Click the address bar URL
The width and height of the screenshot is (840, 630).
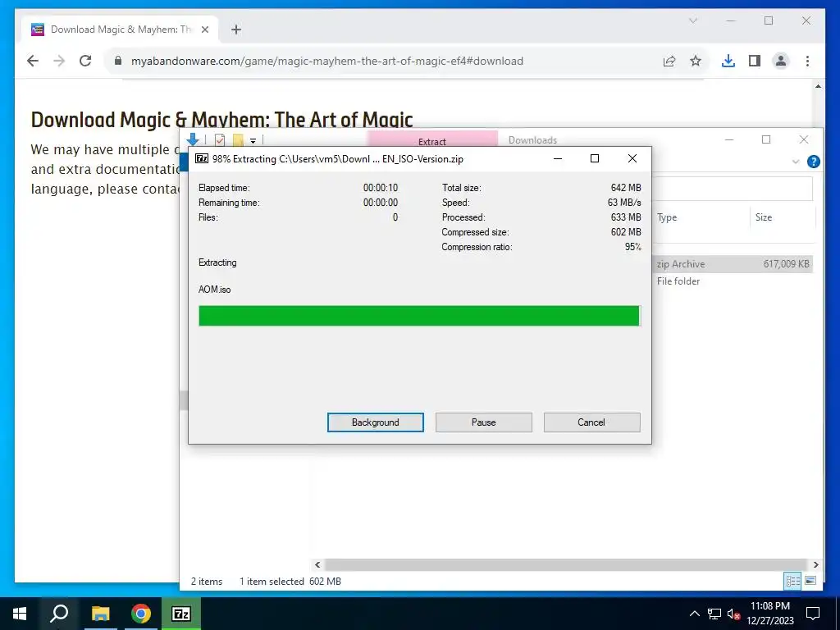(x=326, y=61)
